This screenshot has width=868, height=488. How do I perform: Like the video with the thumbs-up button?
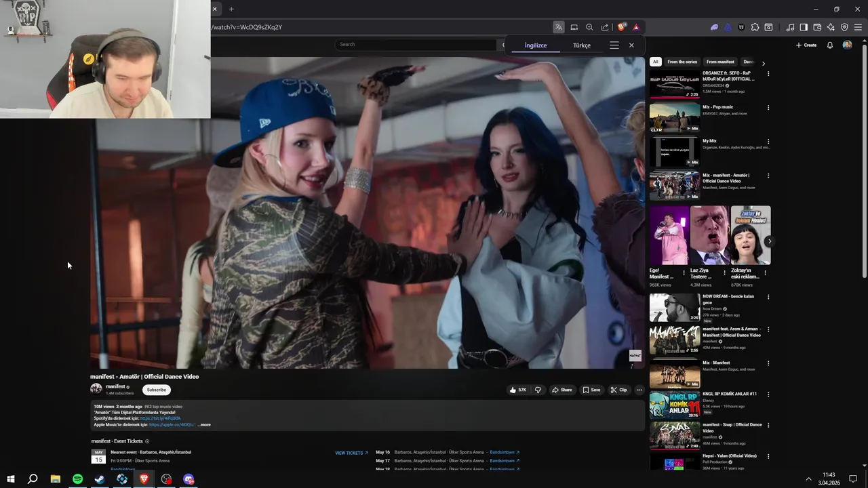[519, 390]
